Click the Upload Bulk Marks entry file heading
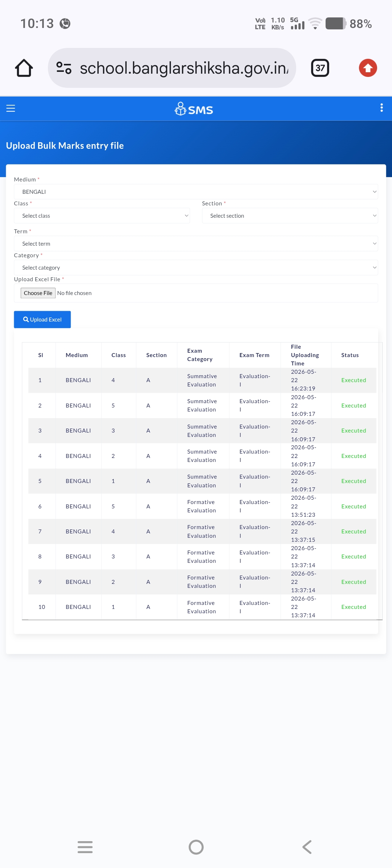392x868 pixels. tap(65, 146)
